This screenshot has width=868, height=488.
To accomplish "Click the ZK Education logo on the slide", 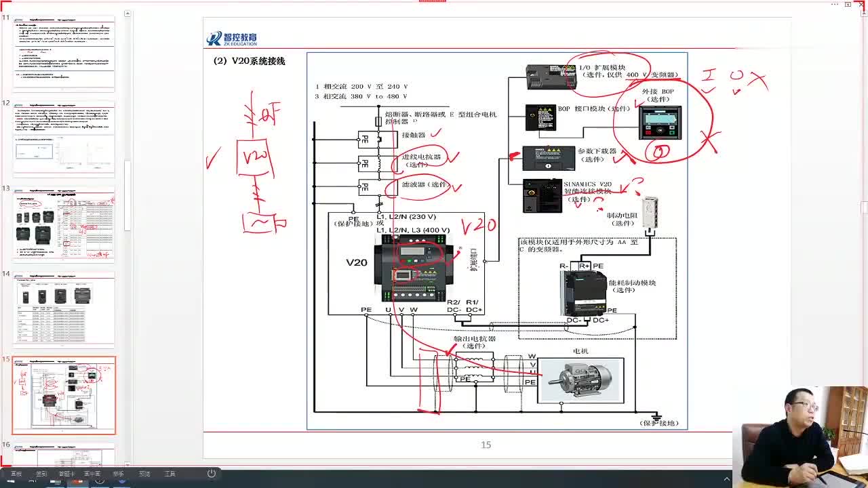I will [232, 39].
